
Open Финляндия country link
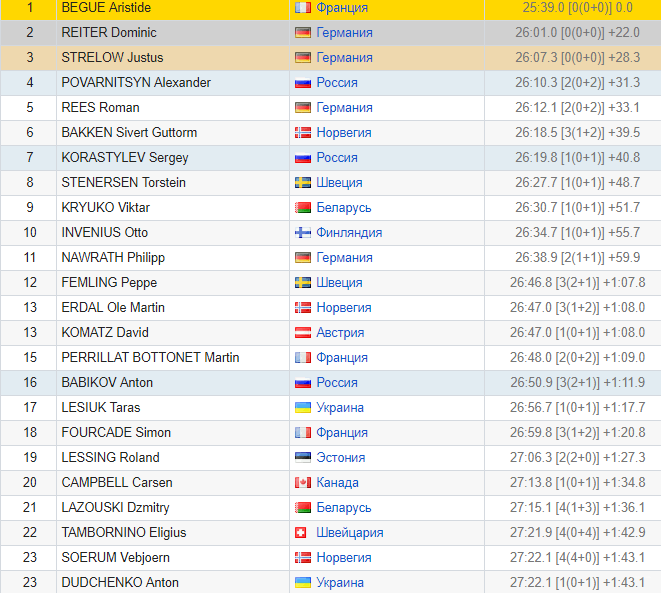pyautogui.click(x=349, y=233)
